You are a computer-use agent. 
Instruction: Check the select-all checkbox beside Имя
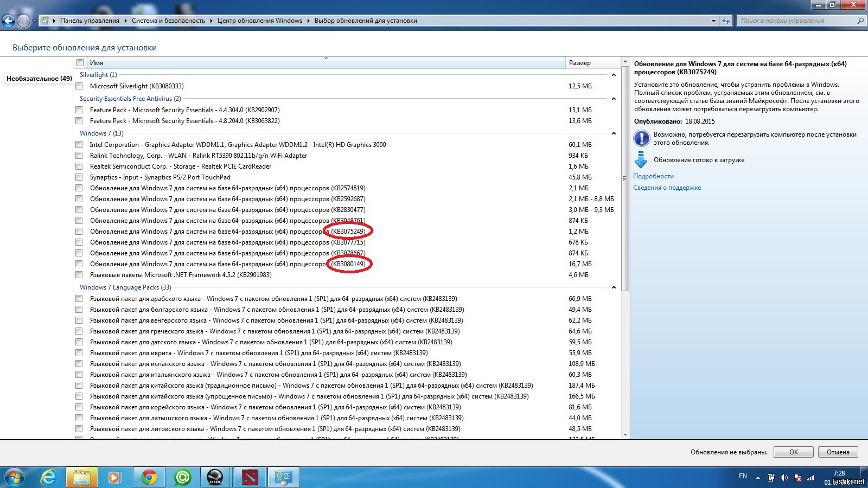coord(80,63)
